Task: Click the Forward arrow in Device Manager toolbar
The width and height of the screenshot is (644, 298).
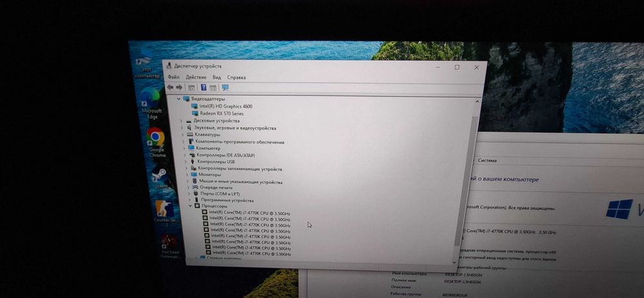Action: 179,87
